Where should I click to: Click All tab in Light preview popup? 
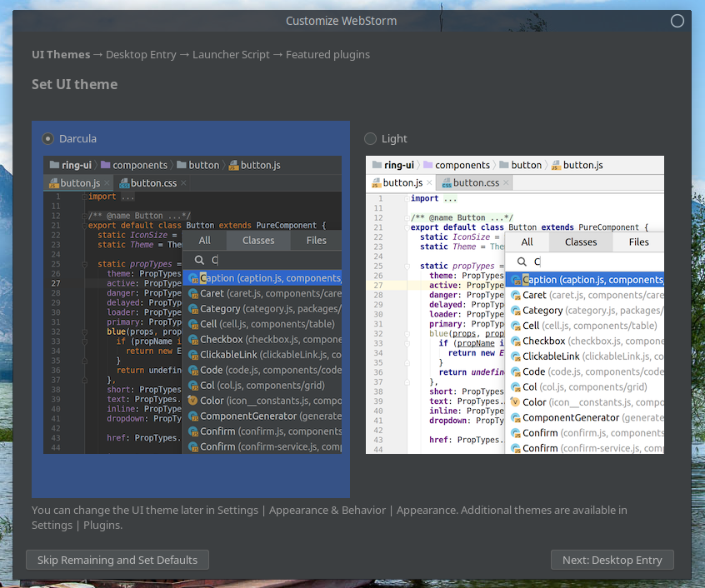coord(527,242)
